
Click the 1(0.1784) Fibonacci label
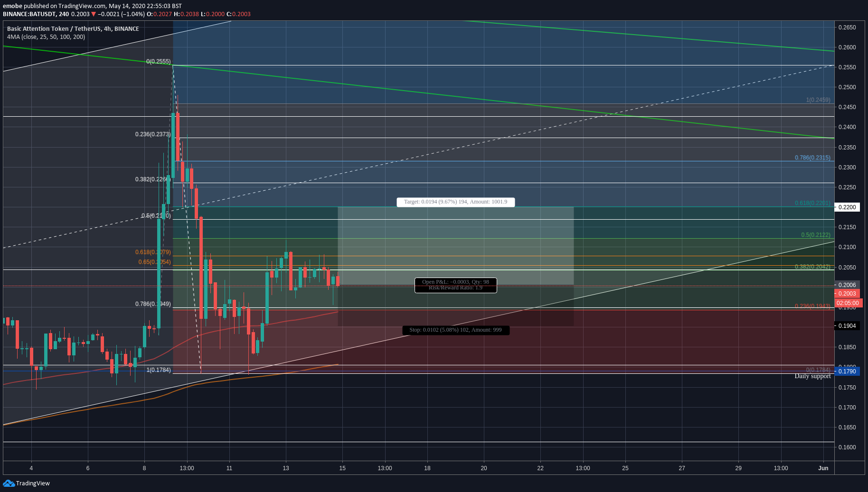click(159, 370)
